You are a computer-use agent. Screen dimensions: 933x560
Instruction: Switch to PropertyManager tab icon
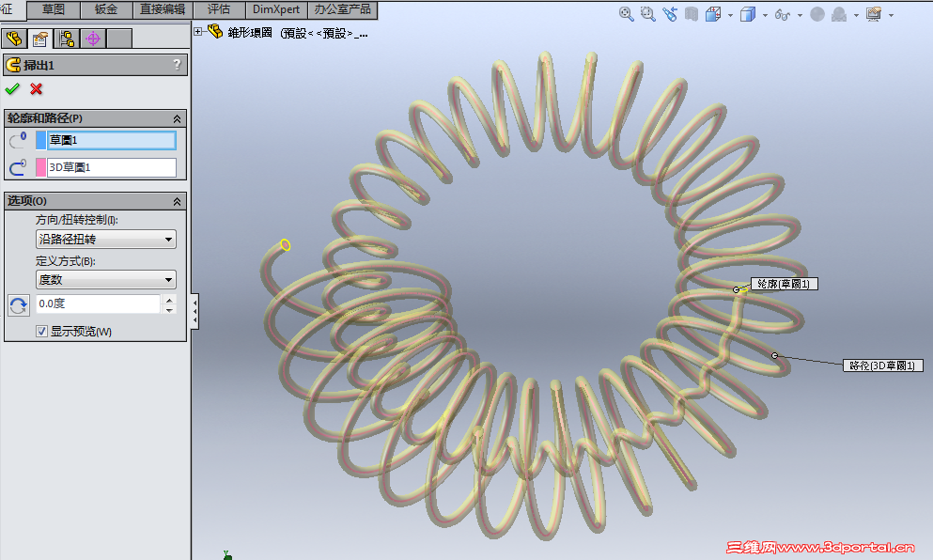pyautogui.click(x=40, y=39)
